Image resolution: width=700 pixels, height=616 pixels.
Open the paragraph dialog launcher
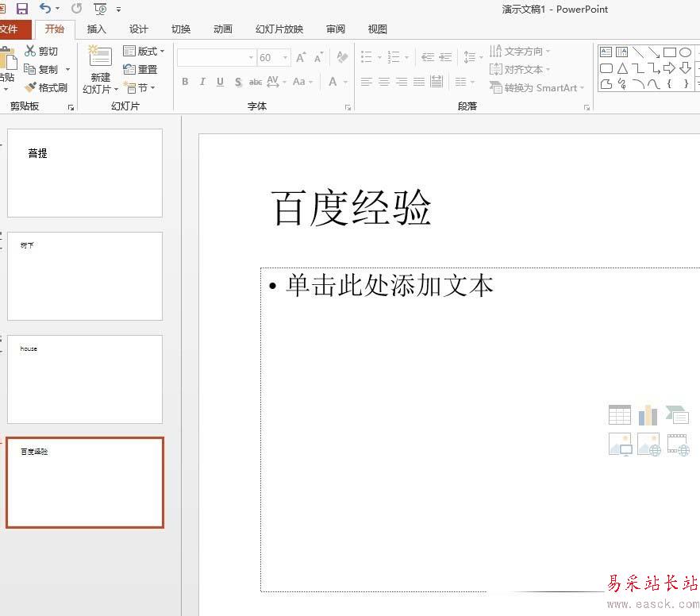coord(587,108)
